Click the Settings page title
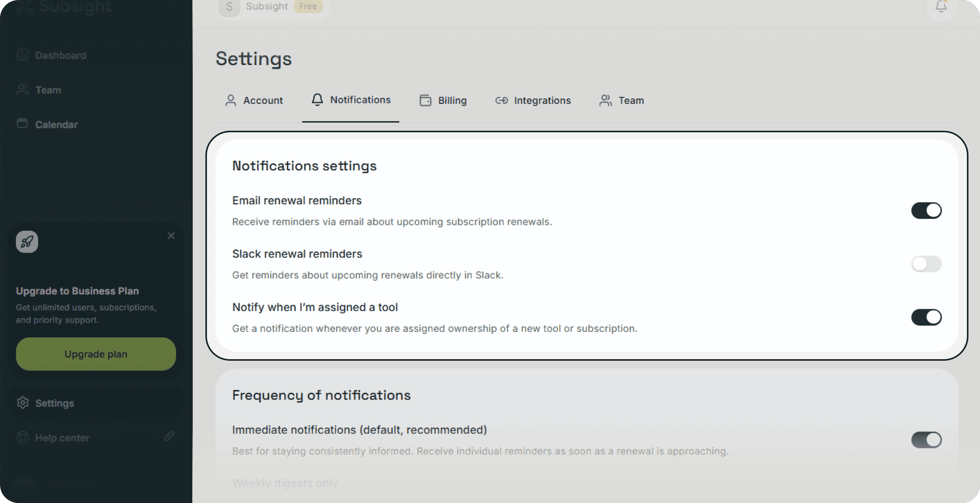The width and height of the screenshot is (980, 503). coord(254,59)
